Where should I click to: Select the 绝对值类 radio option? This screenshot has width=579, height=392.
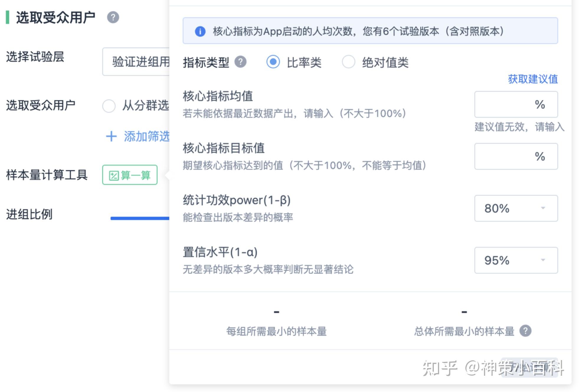348,62
